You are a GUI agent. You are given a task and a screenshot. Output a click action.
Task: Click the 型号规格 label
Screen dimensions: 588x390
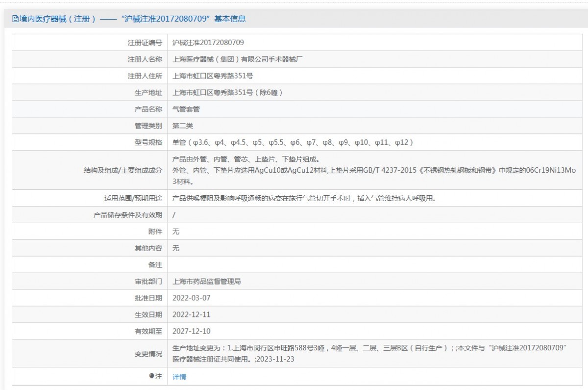[148, 142]
